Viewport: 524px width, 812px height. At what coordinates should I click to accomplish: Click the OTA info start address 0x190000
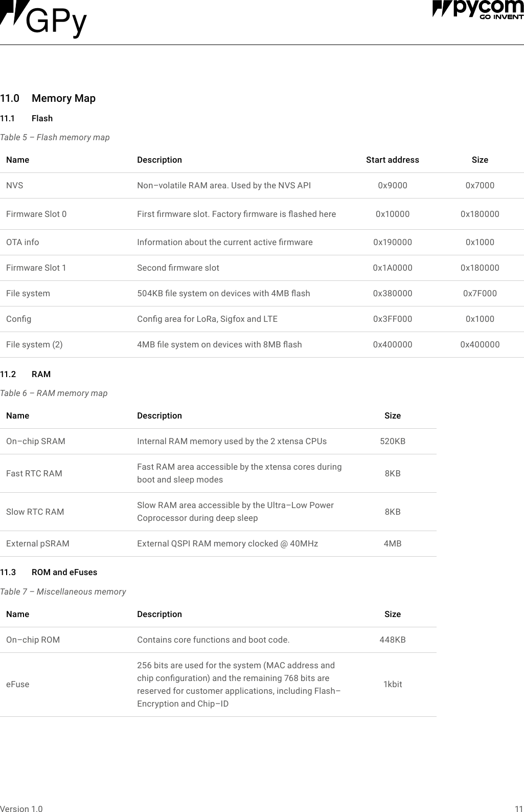click(392, 242)
